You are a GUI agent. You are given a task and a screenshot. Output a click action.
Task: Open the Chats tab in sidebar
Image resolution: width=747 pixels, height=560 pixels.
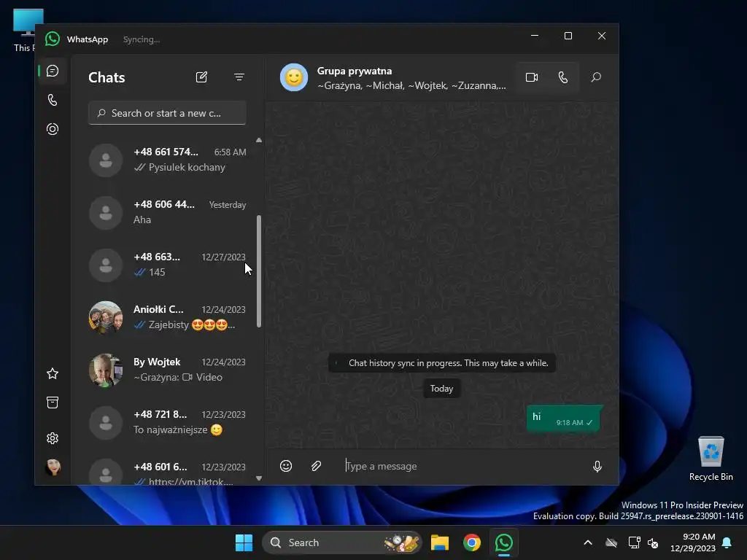(x=53, y=71)
